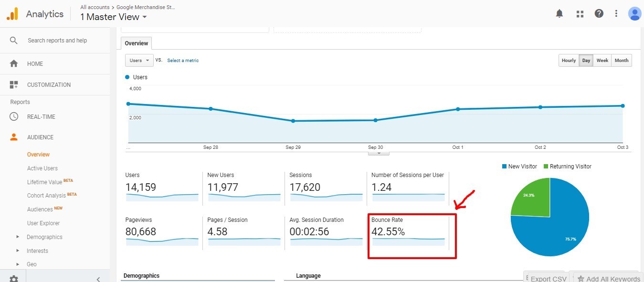
Task: Click the user account avatar
Action: tap(634, 14)
